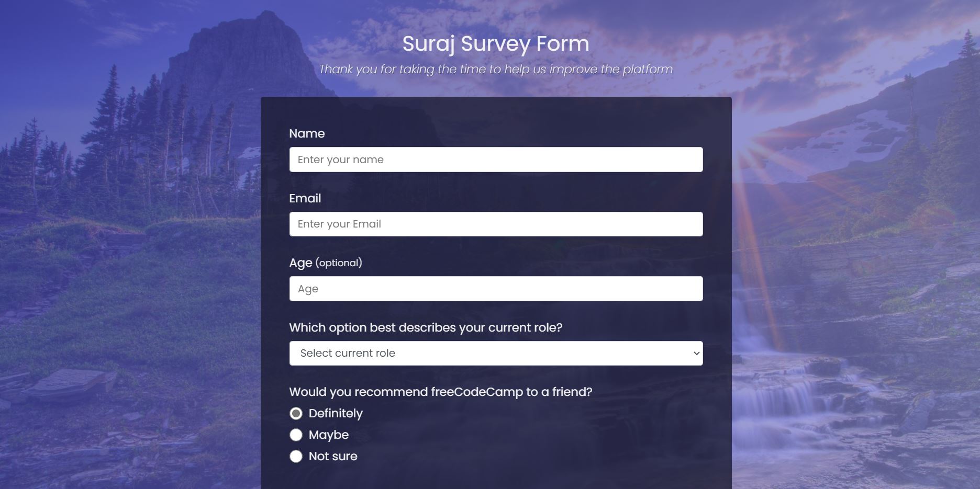Click into the Age input box
Viewport: 980px width, 489px height.
[x=496, y=289]
